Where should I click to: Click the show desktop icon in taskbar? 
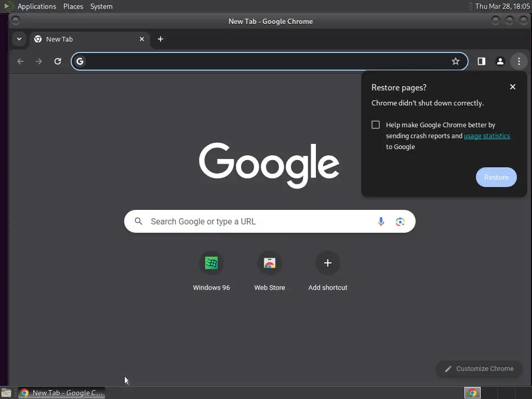6,393
